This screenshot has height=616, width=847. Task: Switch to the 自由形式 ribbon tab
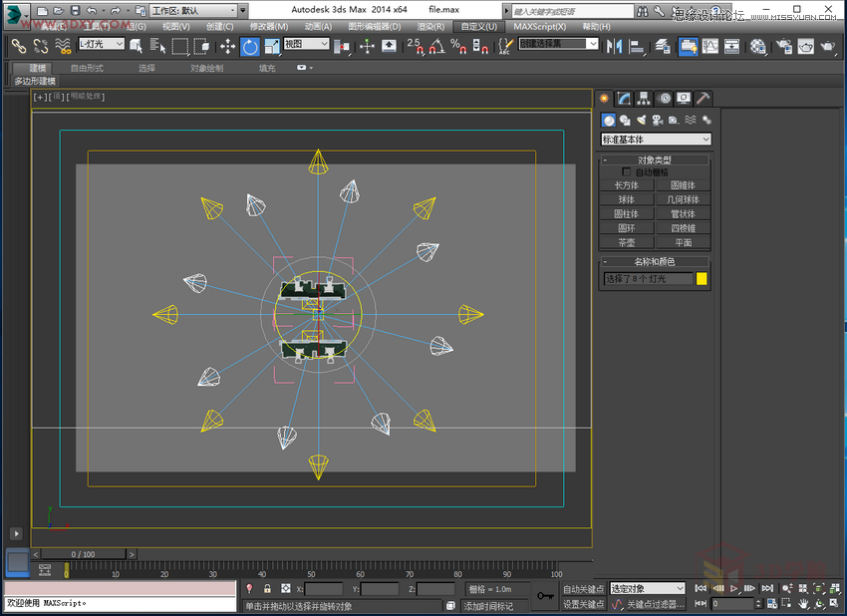point(90,68)
